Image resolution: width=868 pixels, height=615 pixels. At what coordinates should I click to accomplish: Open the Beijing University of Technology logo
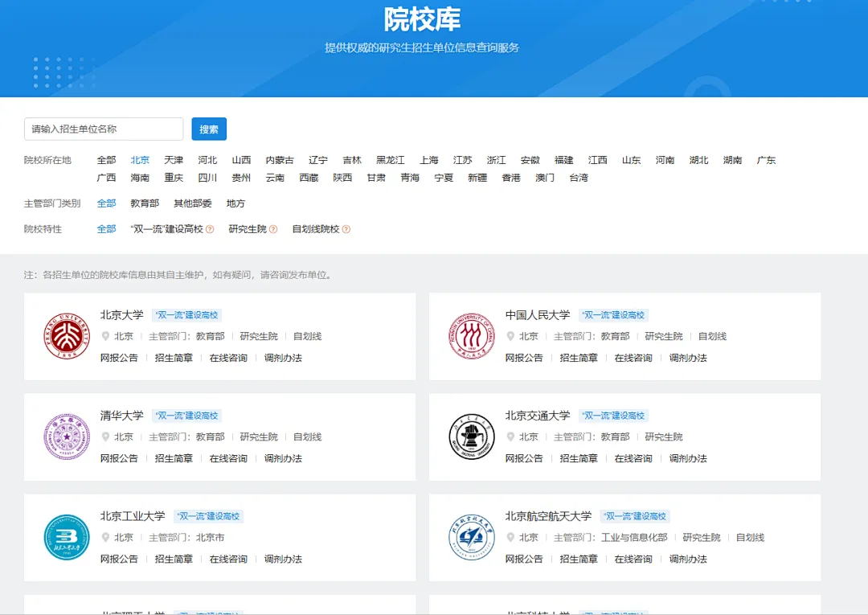click(x=67, y=537)
